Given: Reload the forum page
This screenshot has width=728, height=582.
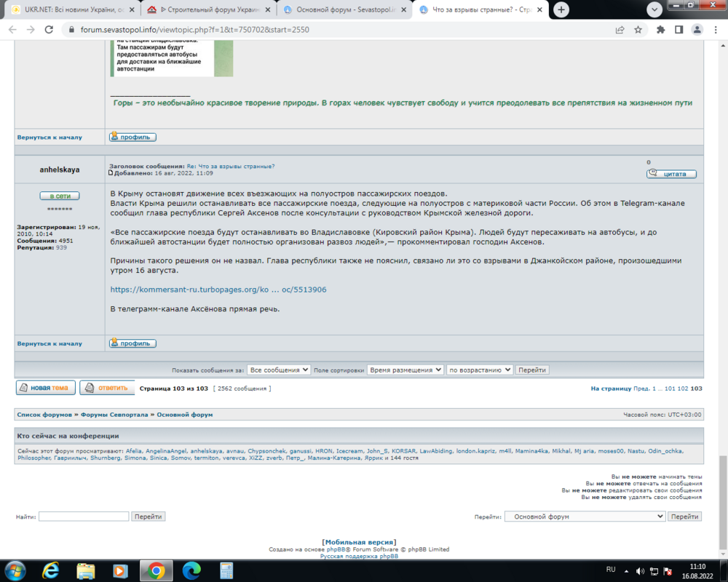Looking at the screenshot, I should click(48, 30).
